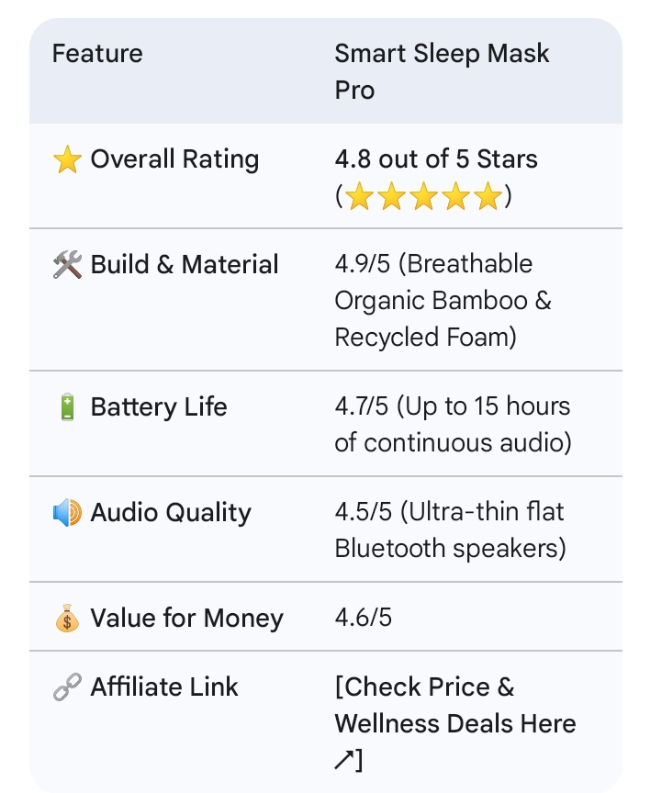This screenshot has width=661, height=793.
Task: Select the Smart Sleep Mask Pro header
Action: point(442,72)
